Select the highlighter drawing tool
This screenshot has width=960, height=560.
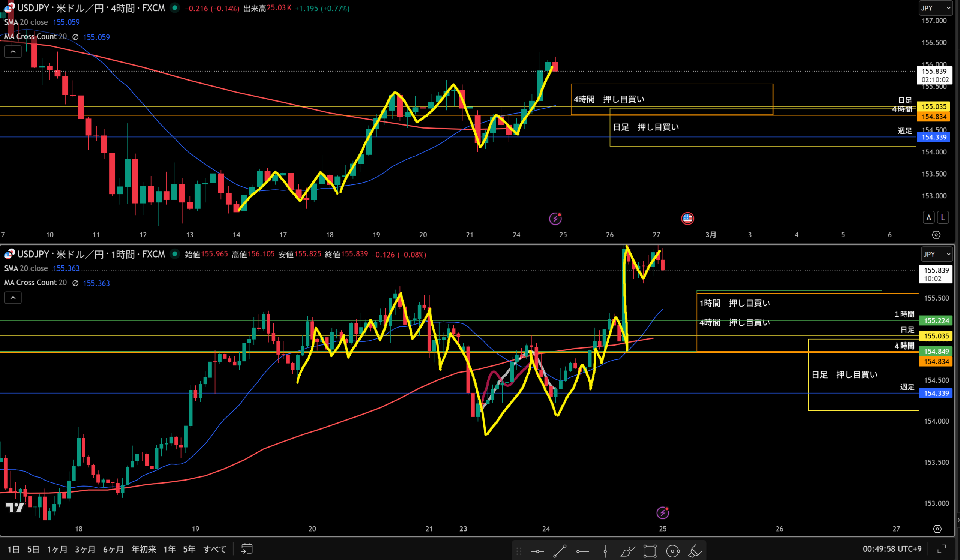click(695, 551)
